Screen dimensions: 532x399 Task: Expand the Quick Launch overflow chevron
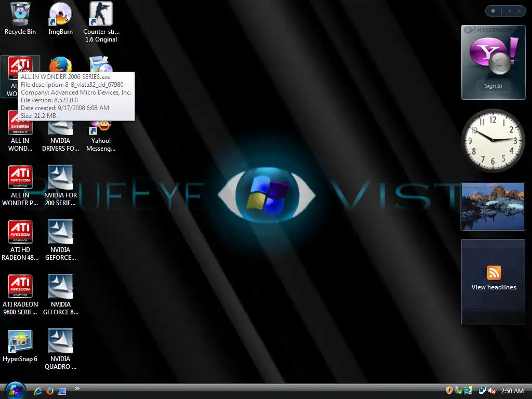pos(77,389)
